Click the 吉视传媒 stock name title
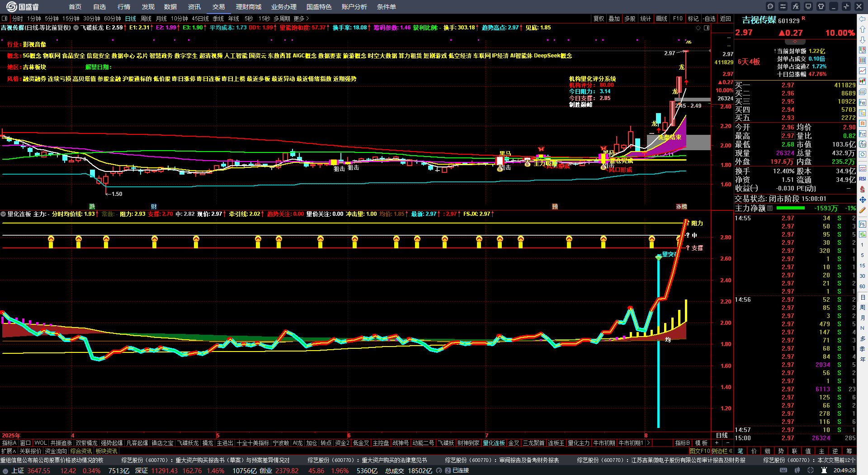The height and width of the screenshot is (475, 868). [x=759, y=20]
